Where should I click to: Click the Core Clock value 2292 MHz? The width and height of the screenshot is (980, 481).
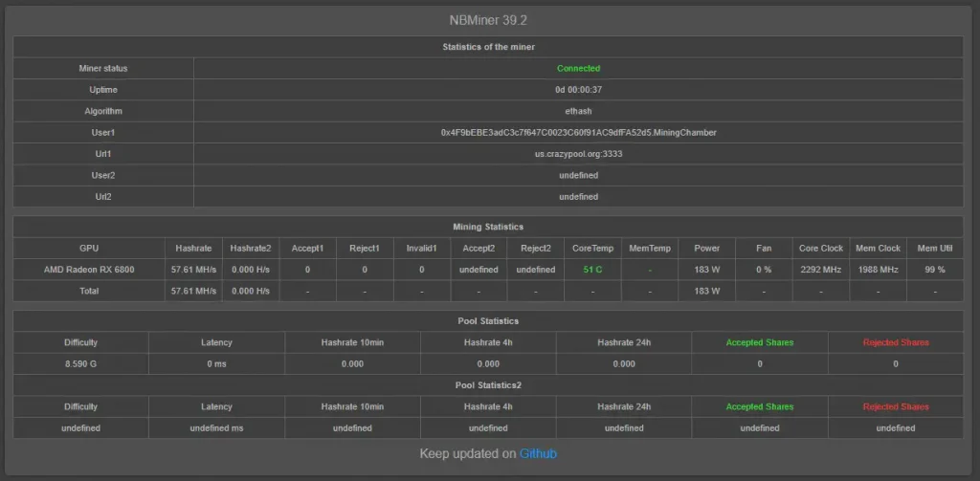[x=821, y=270]
